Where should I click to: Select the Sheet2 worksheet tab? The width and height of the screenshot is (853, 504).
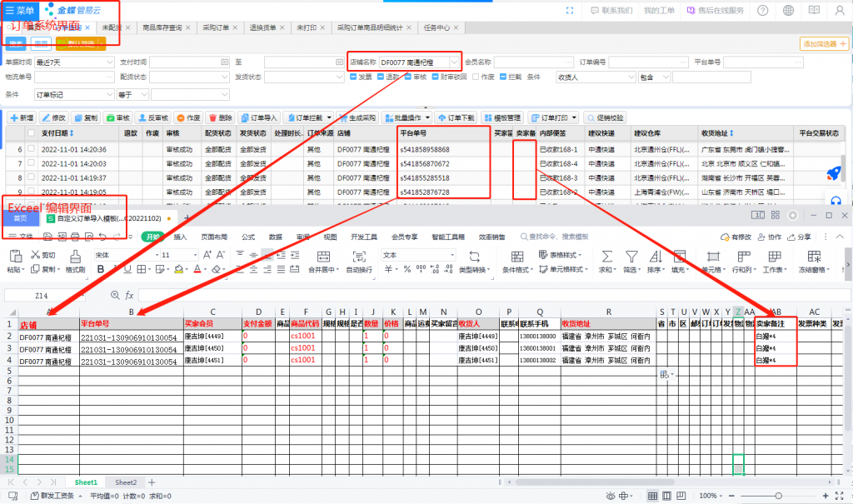(x=126, y=482)
